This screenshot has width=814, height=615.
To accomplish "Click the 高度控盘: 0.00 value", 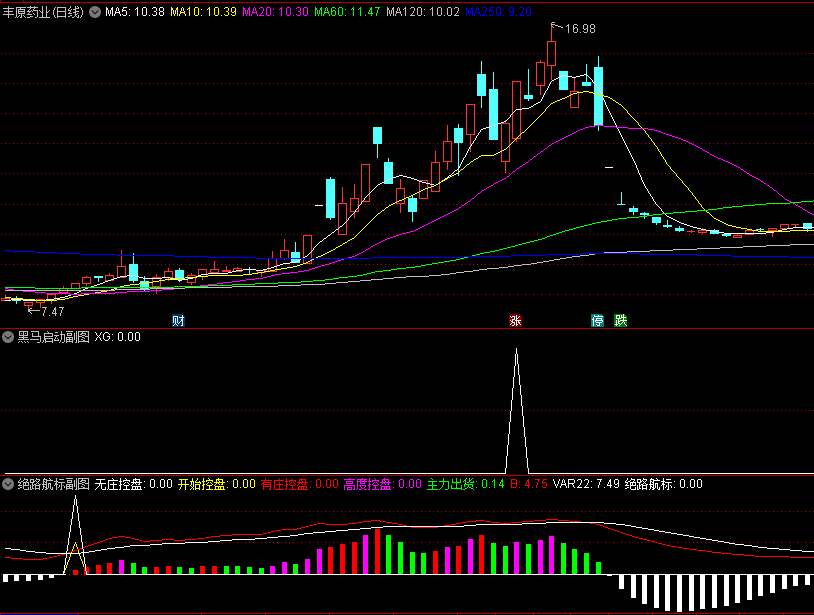I will [383, 484].
